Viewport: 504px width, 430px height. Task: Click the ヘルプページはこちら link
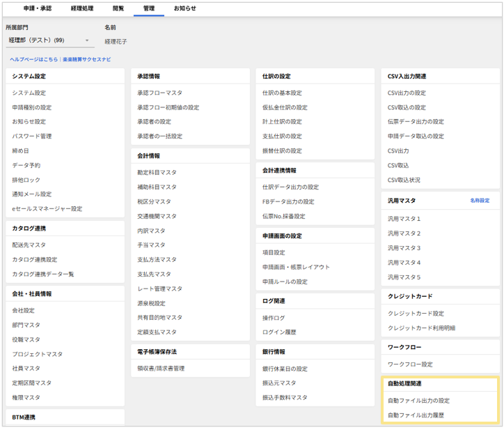coord(33,59)
